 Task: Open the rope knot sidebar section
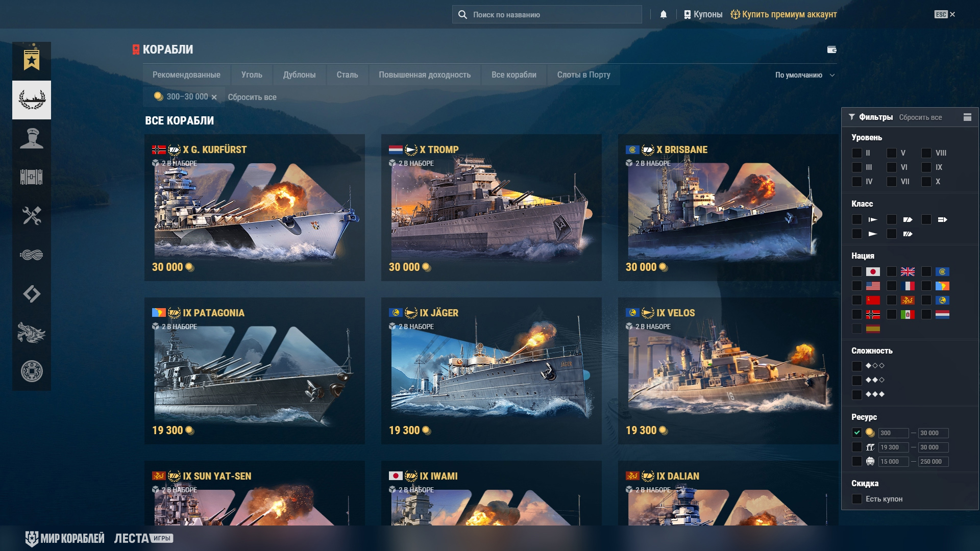click(32, 255)
